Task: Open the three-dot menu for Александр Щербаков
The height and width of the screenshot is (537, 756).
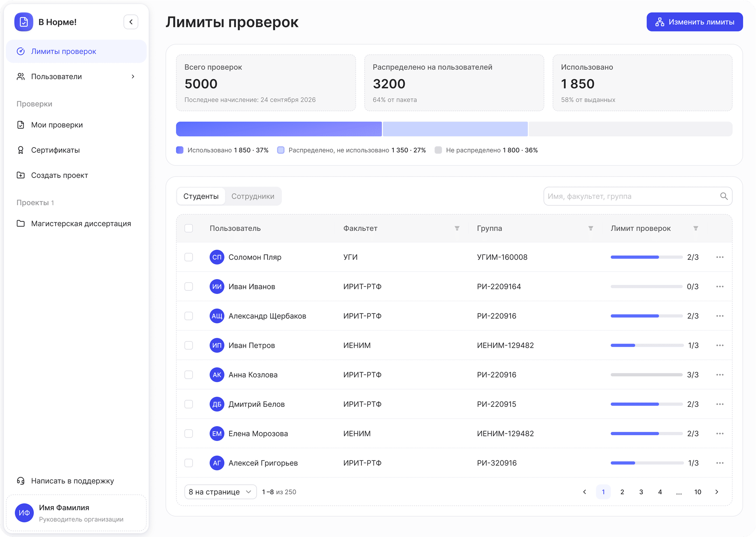Action: click(x=720, y=316)
